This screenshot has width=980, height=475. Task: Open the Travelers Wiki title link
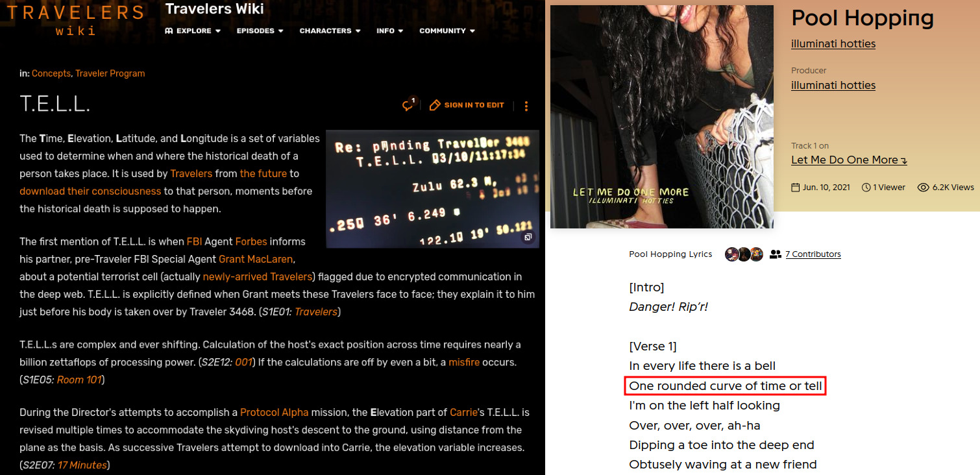pos(215,8)
